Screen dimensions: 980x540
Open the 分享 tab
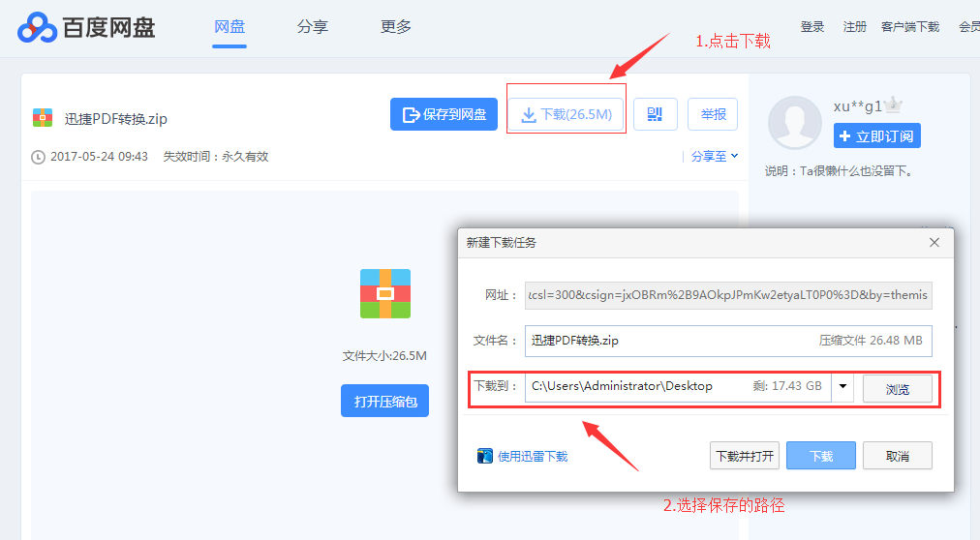(x=312, y=27)
